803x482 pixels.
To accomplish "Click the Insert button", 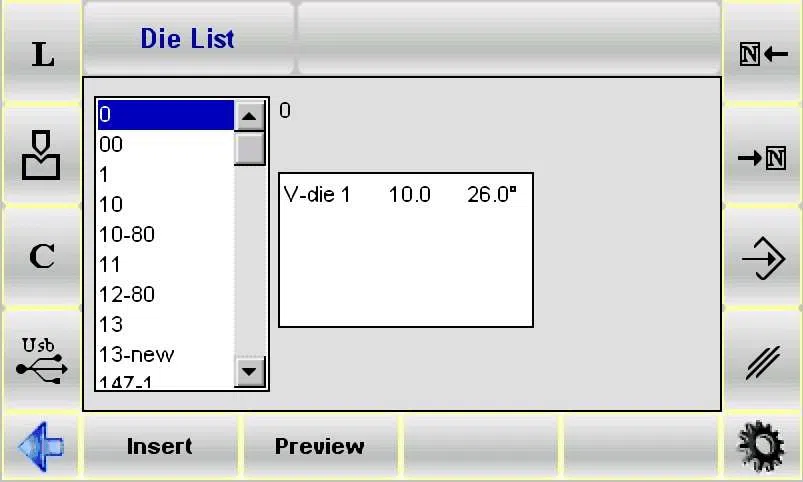I will pyautogui.click(x=160, y=446).
